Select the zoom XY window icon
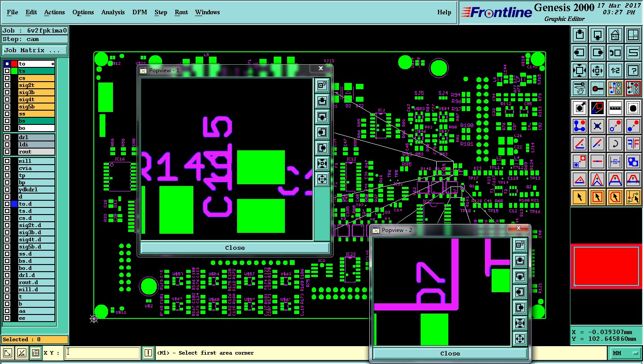The image size is (643, 364). pos(633,34)
